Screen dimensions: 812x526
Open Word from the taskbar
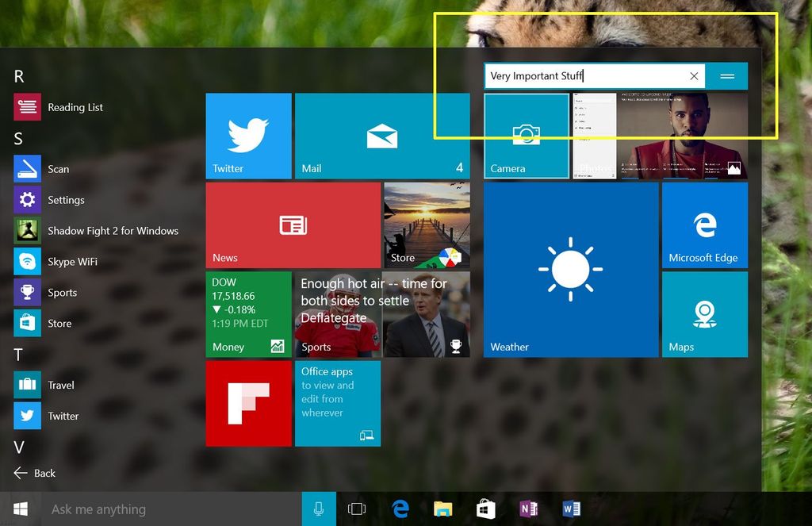coord(571,509)
